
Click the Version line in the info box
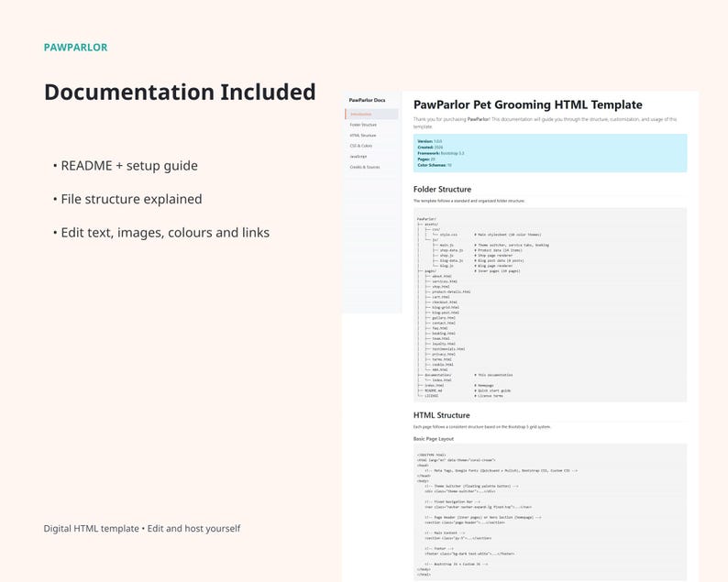point(429,141)
